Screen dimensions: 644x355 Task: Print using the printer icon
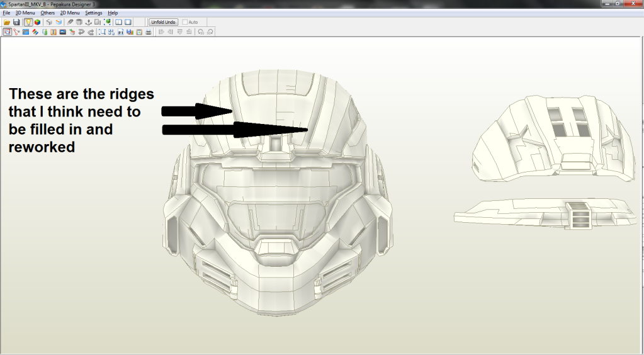[x=149, y=32]
